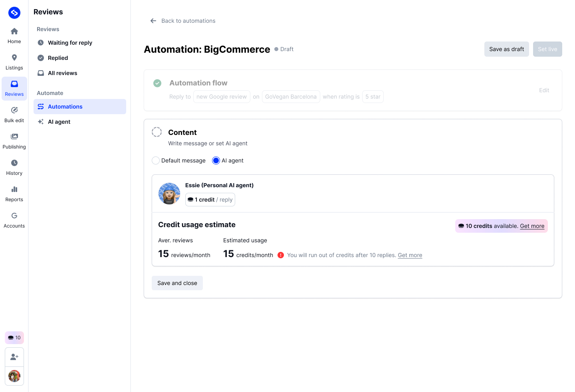Click the Content step circle icon

[157, 132]
